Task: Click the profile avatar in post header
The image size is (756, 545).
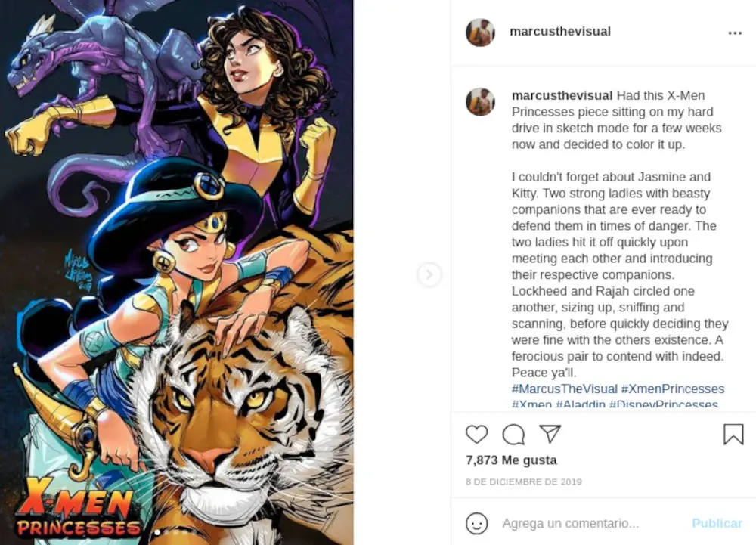Action: pos(480,33)
